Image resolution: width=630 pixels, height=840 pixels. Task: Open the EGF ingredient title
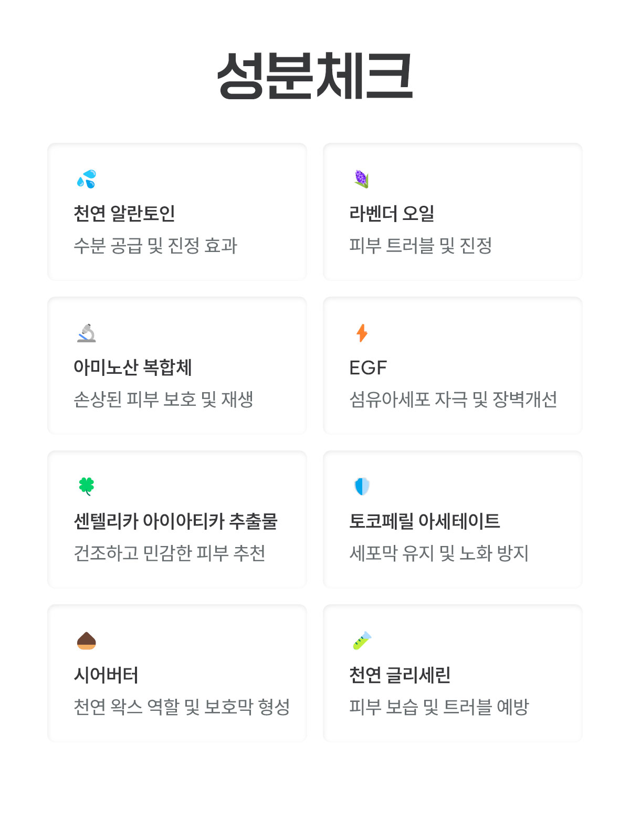[368, 367]
